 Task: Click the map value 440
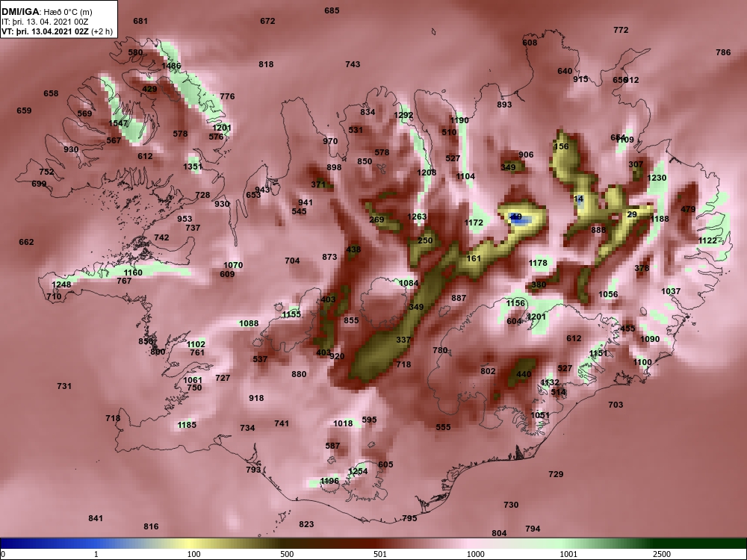pyautogui.click(x=524, y=374)
